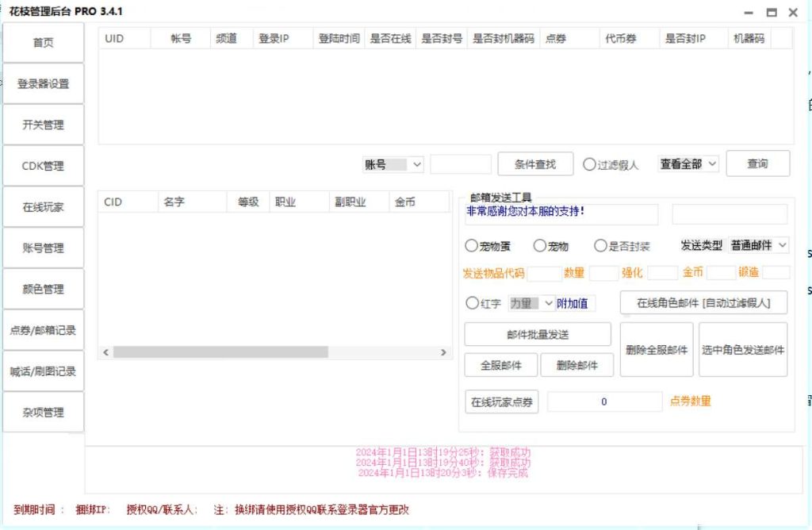Toggle the 是否封装 radio button
Viewport: 812px width, 530px height.
(x=601, y=247)
